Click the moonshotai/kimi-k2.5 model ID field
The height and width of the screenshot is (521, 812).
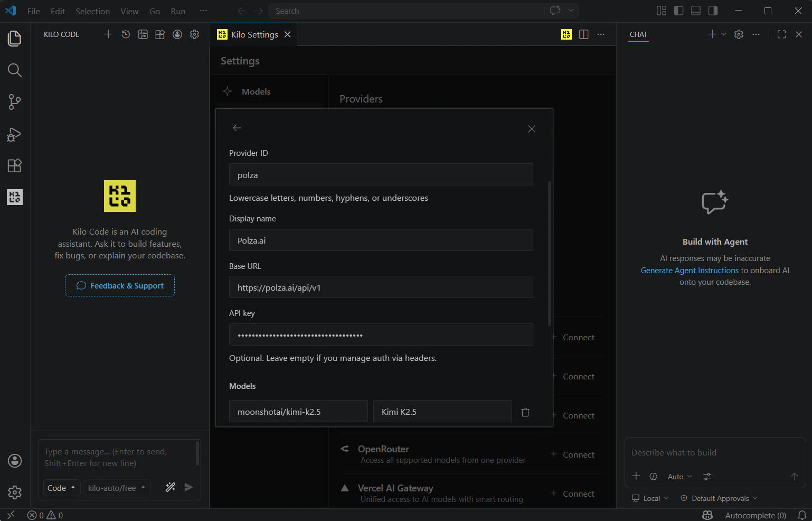(x=298, y=411)
